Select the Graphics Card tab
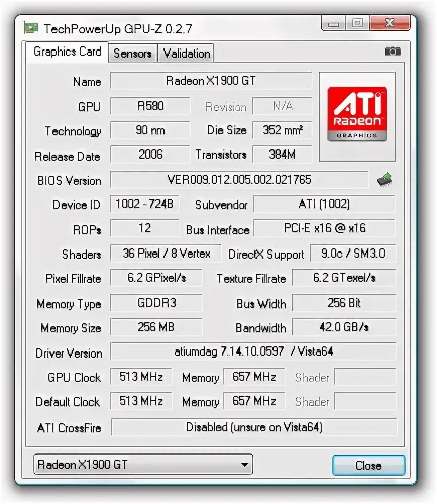This screenshot has height=504, width=437. click(x=67, y=52)
